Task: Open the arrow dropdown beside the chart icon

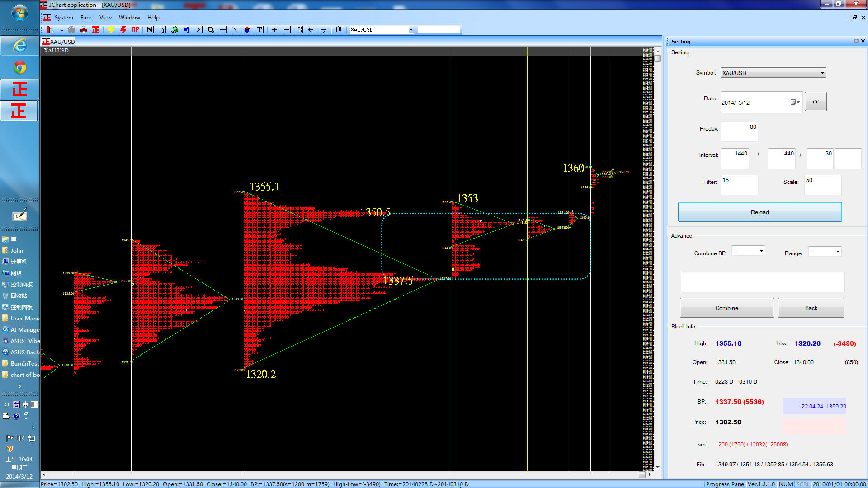Action: (x=62, y=30)
